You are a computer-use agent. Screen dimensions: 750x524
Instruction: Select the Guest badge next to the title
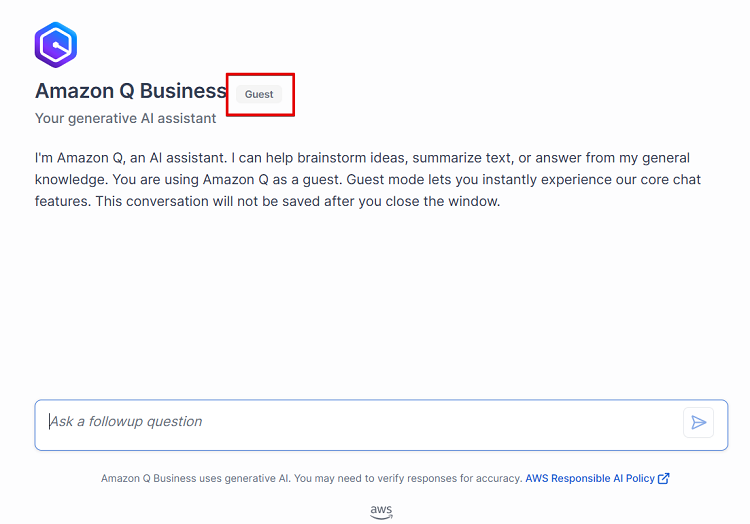[x=259, y=94]
